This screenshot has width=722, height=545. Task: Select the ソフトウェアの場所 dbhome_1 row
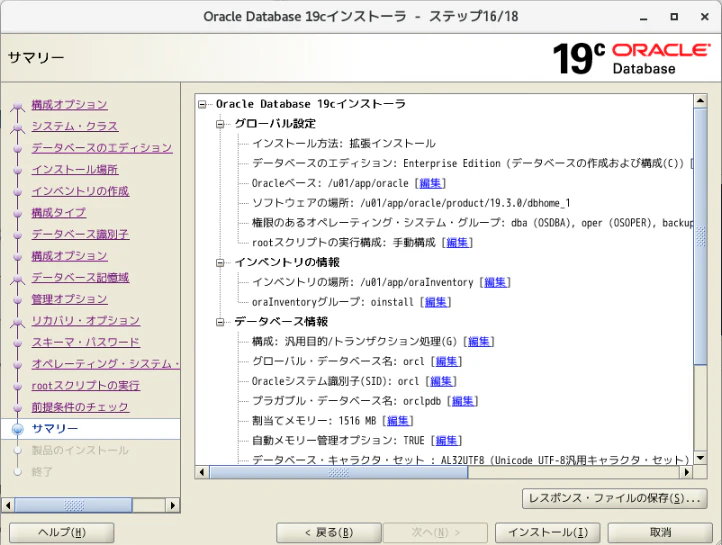point(411,203)
